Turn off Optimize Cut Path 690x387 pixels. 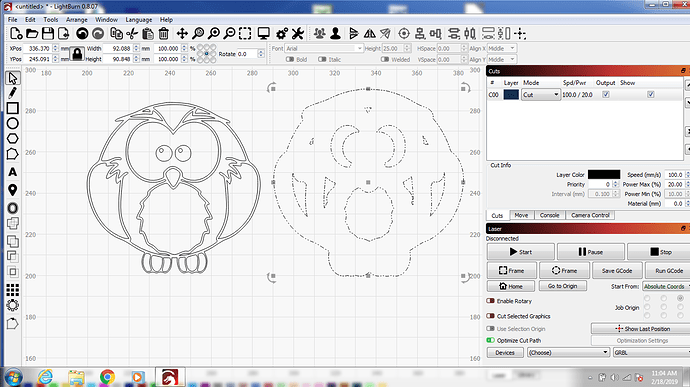tap(490, 340)
